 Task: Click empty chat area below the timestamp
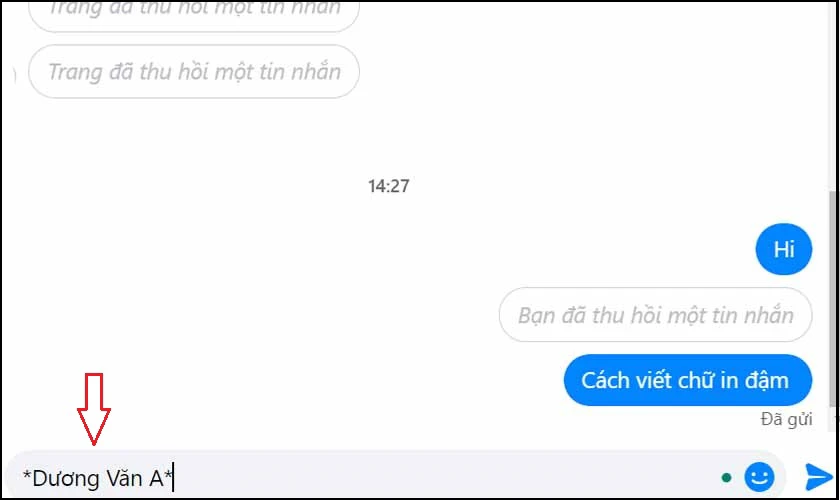pos(389,268)
